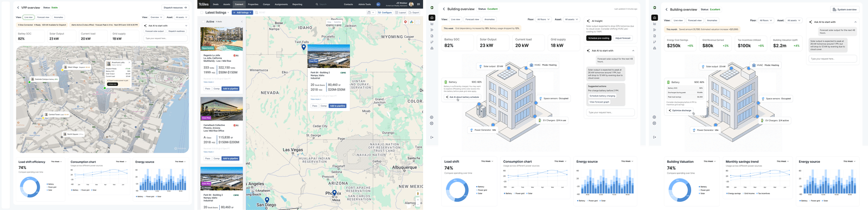The image size is (868, 210).
Task: Choose the Dispatch readiness suggestion chip
Action: click(176, 31)
